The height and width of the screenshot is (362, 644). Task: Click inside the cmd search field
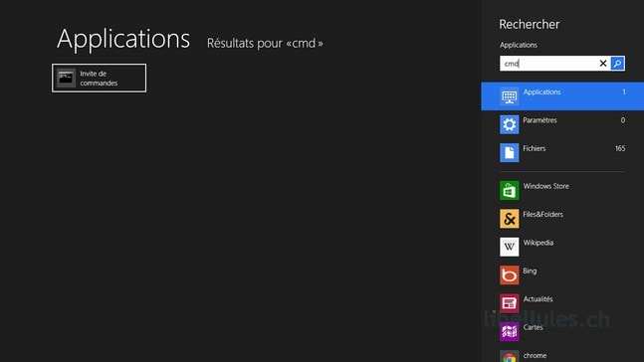(548, 64)
